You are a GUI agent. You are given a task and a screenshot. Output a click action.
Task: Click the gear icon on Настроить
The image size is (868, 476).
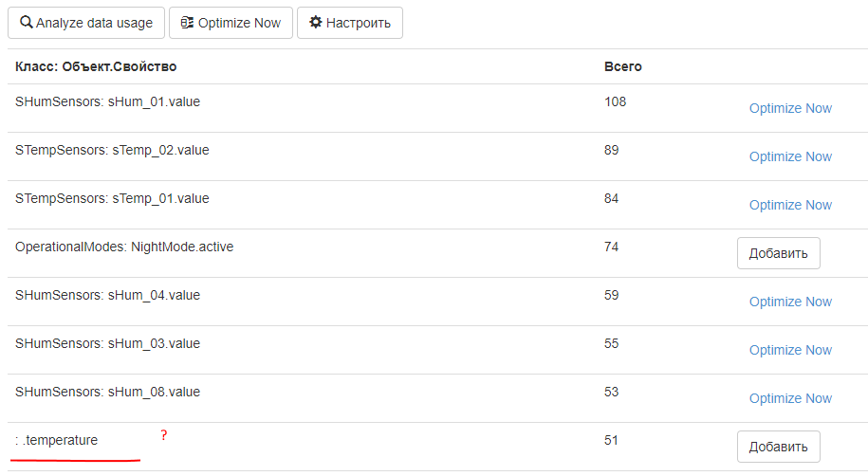pyautogui.click(x=315, y=23)
